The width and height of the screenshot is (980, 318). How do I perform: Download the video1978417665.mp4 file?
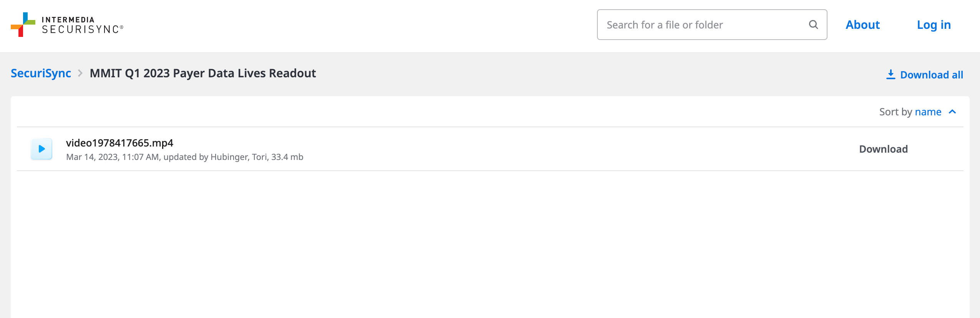click(883, 149)
